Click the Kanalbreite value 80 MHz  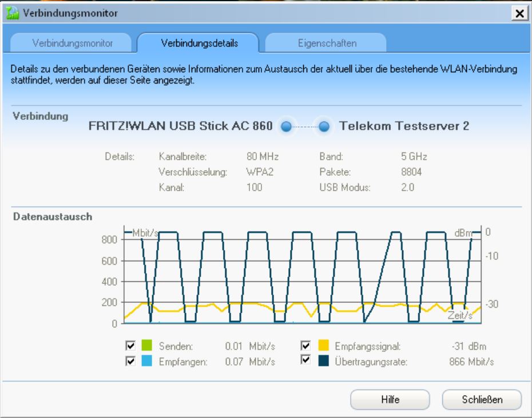[x=263, y=156]
